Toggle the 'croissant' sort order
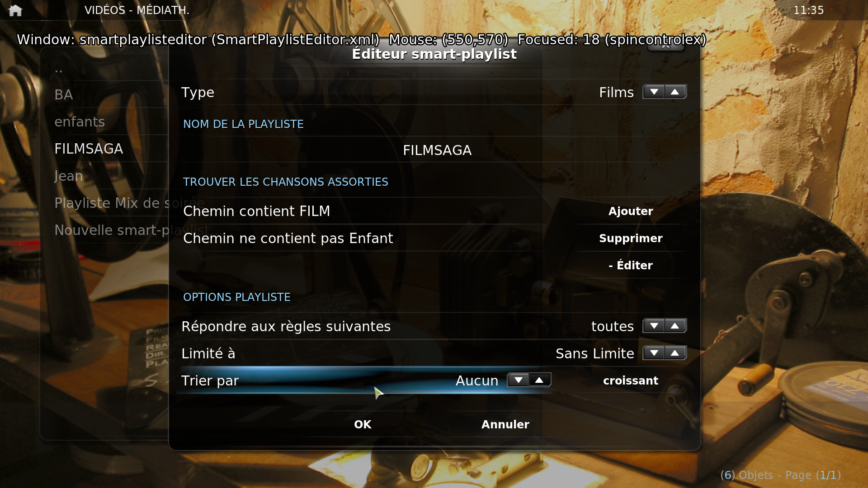Viewport: 868px width, 488px height. 631,381
